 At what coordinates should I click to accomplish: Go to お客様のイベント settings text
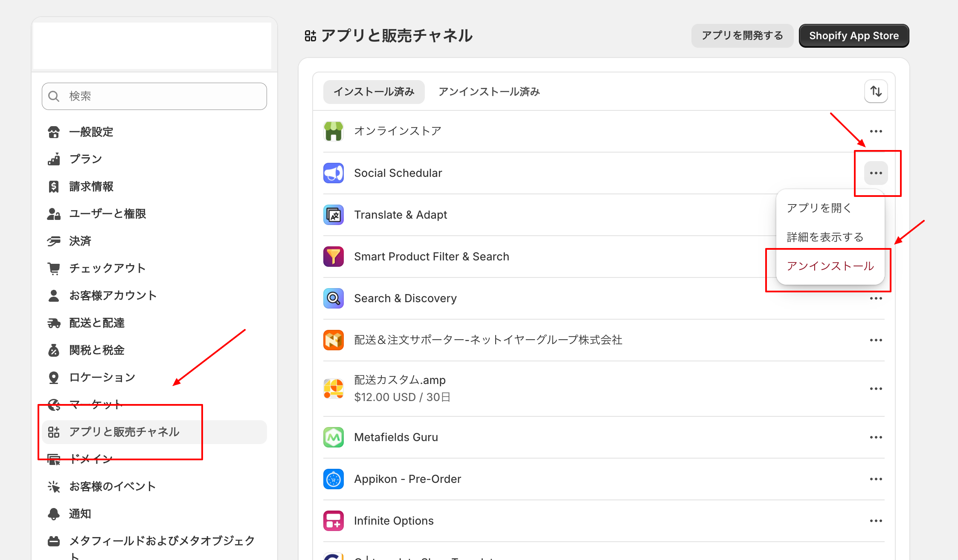[113, 487]
